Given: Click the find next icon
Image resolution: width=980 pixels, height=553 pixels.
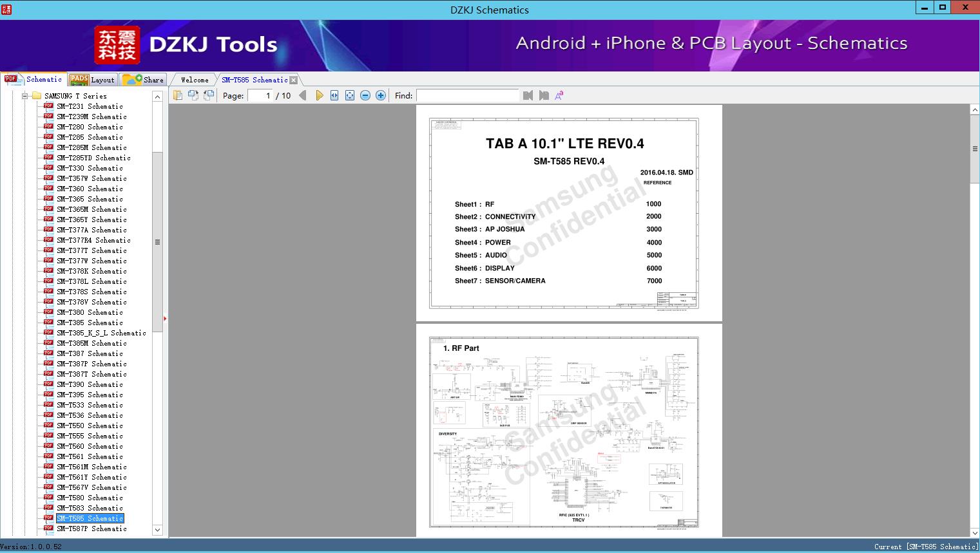Looking at the screenshot, I should pyautogui.click(x=544, y=95).
